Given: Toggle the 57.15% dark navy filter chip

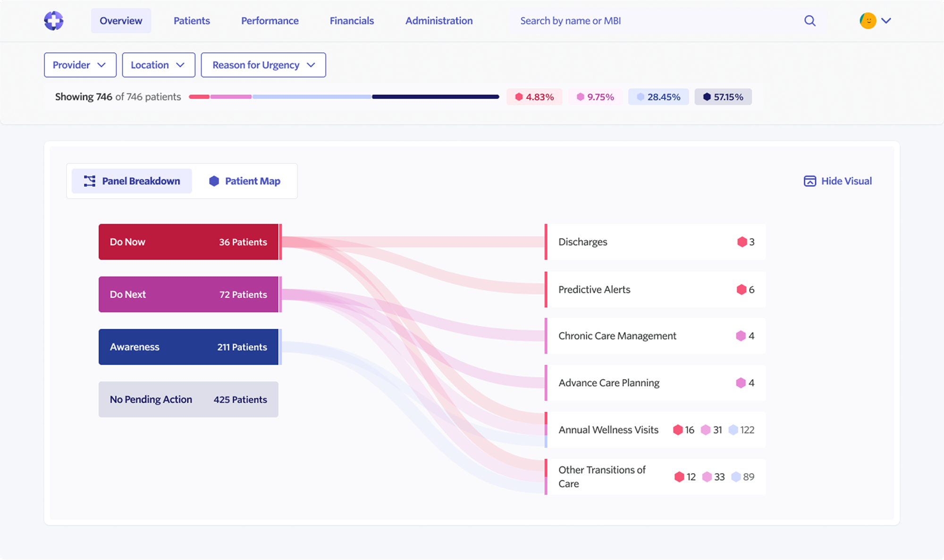Looking at the screenshot, I should click(723, 97).
